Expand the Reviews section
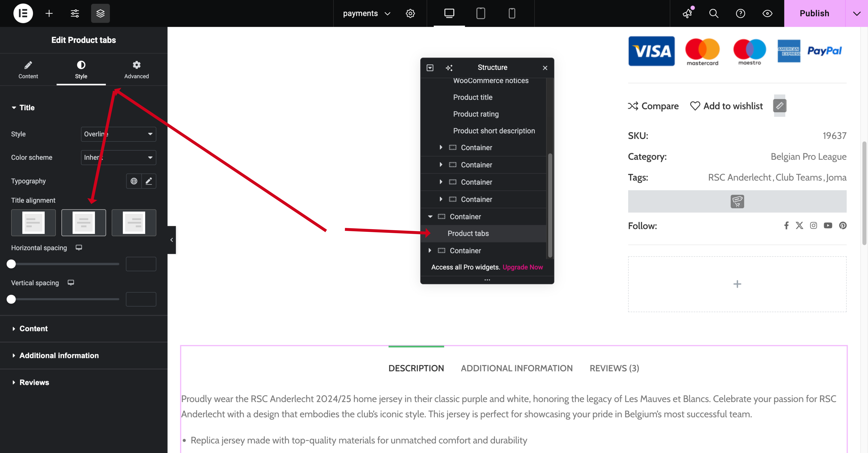This screenshot has height=453, width=868. click(84, 382)
